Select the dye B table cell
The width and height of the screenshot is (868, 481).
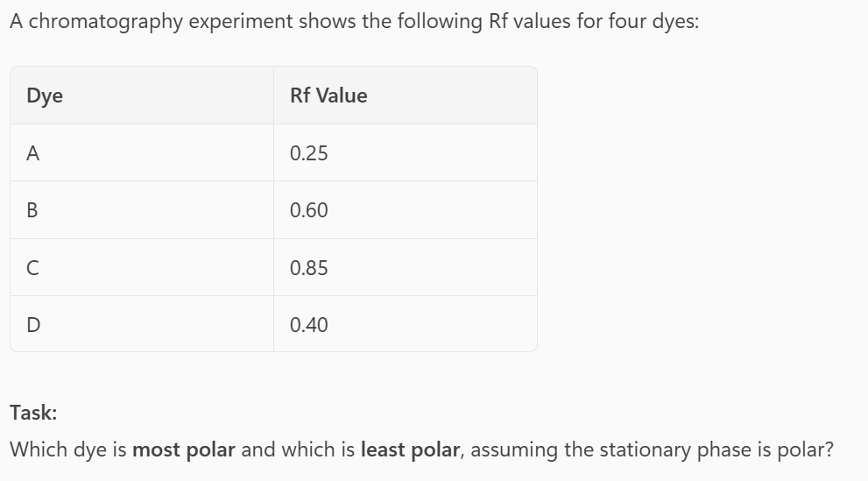(33, 210)
